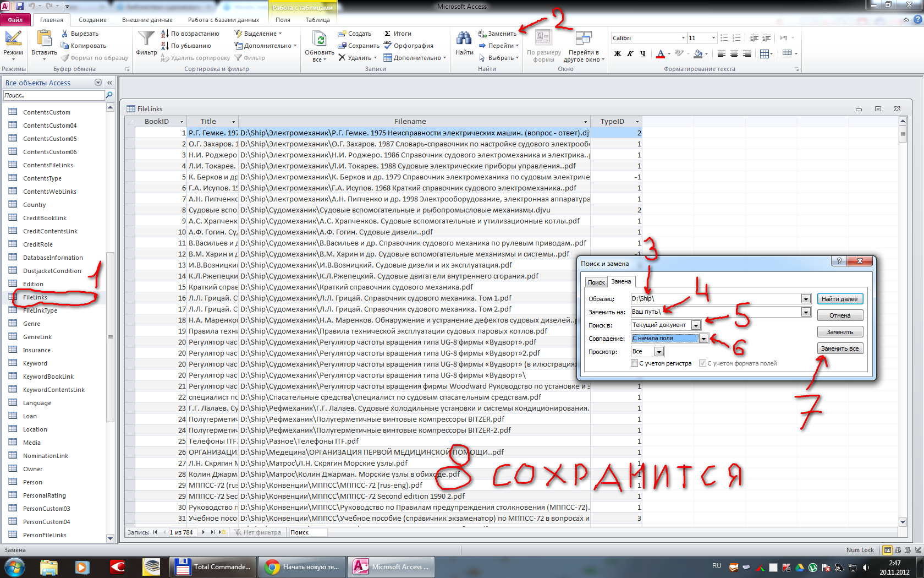Enable С учетом регистра checkbox
The height and width of the screenshot is (578, 924).
click(634, 363)
